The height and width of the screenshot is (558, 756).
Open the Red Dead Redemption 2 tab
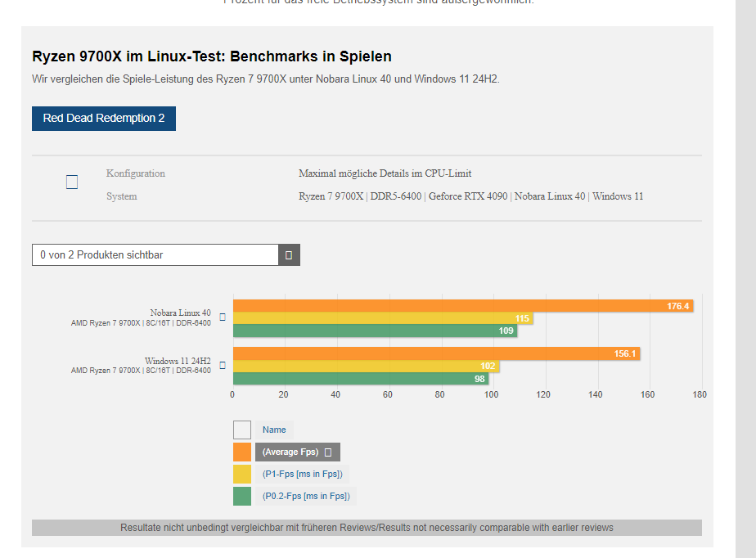pyautogui.click(x=104, y=119)
